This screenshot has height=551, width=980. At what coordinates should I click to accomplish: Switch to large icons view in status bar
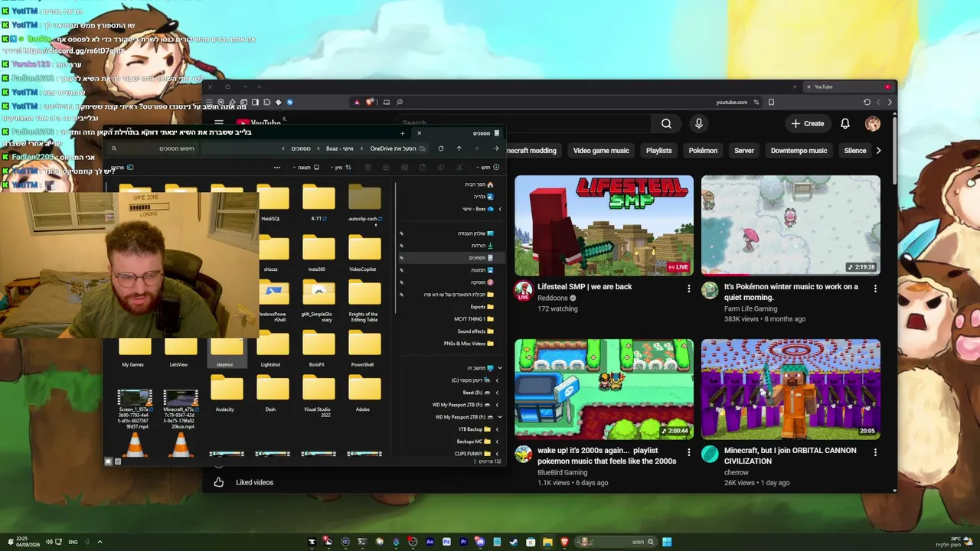pos(108,461)
